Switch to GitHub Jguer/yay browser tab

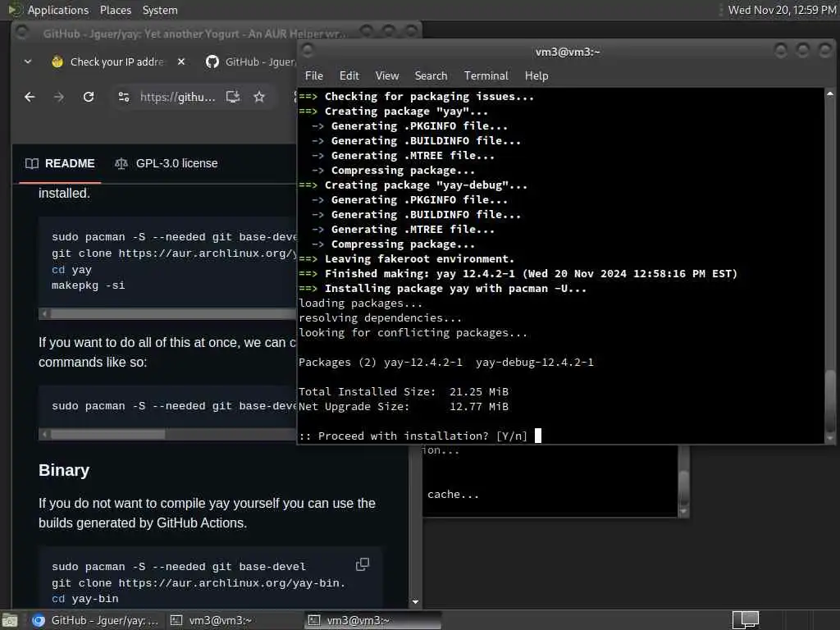coord(252,62)
